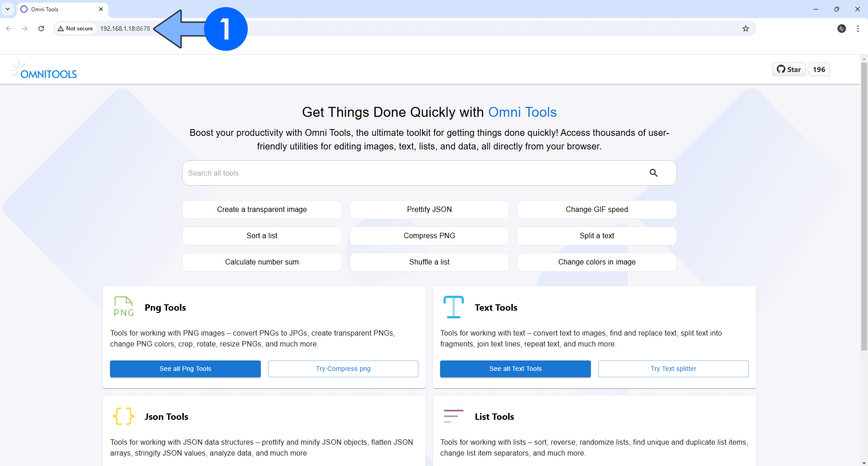
Task: Click Try Text splitter button
Action: point(673,369)
